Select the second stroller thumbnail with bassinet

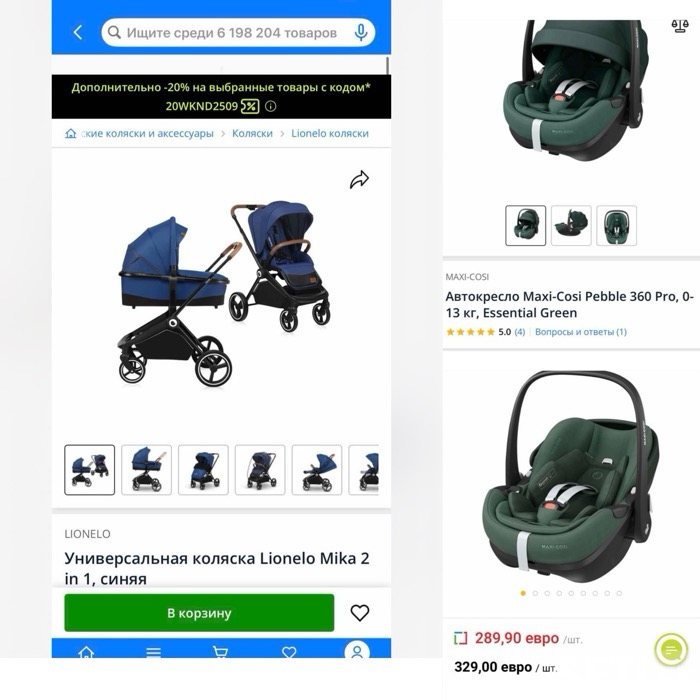tap(146, 470)
